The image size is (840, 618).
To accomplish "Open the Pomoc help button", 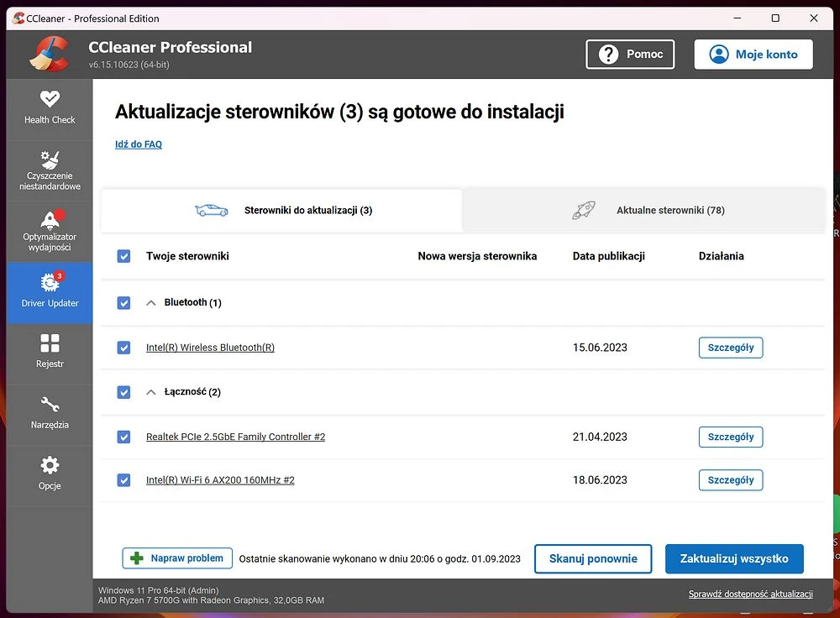I will click(630, 54).
